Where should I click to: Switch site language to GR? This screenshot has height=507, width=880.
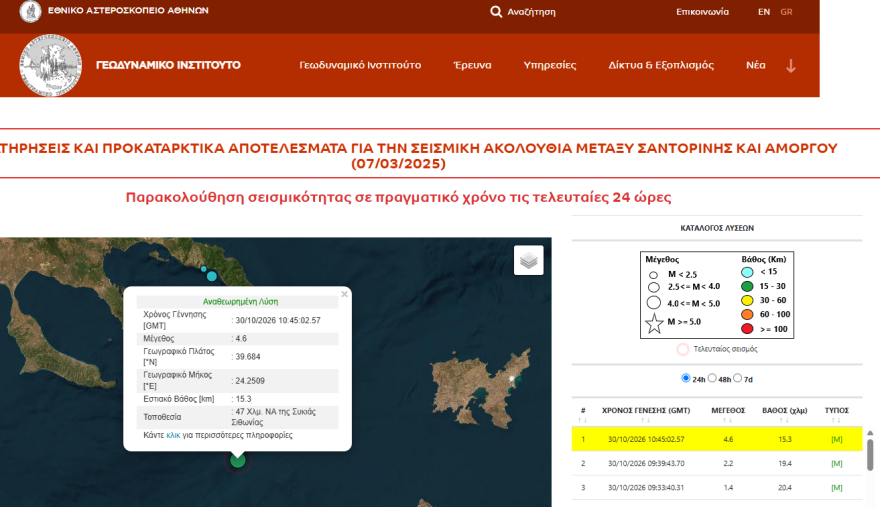(x=786, y=12)
